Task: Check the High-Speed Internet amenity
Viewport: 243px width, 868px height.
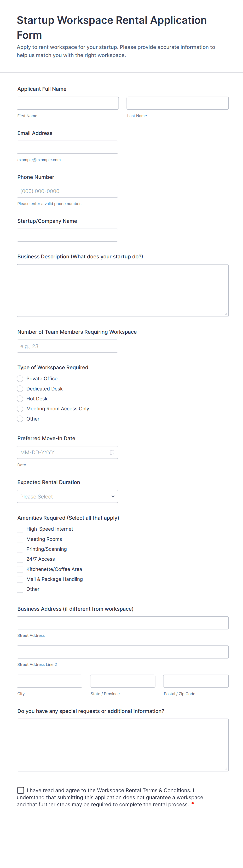Action: tap(20, 529)
